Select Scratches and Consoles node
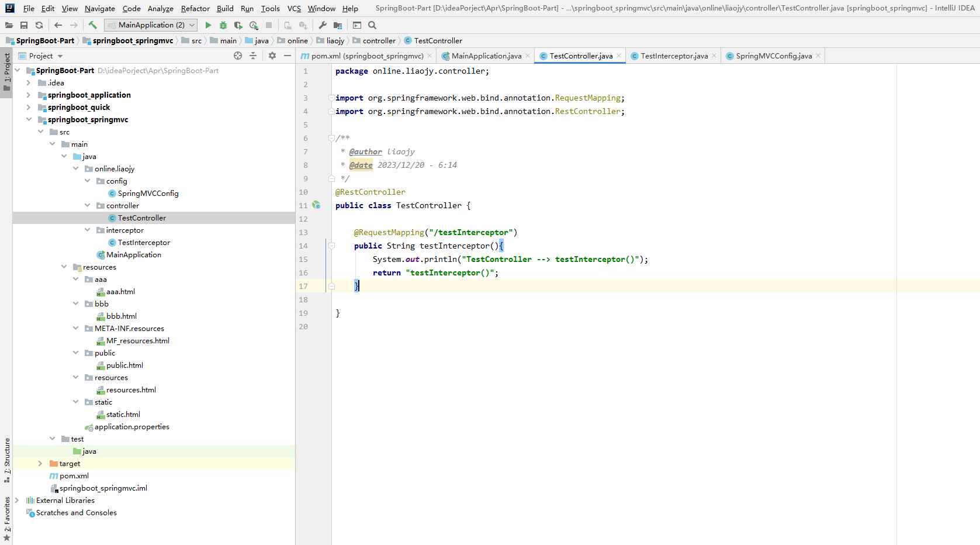 point(71,512)
